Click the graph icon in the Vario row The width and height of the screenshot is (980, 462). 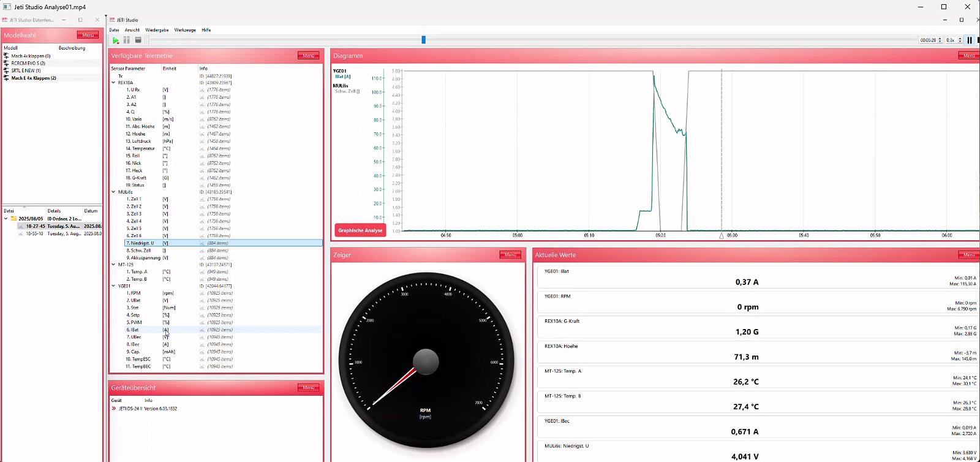[202, 119]
